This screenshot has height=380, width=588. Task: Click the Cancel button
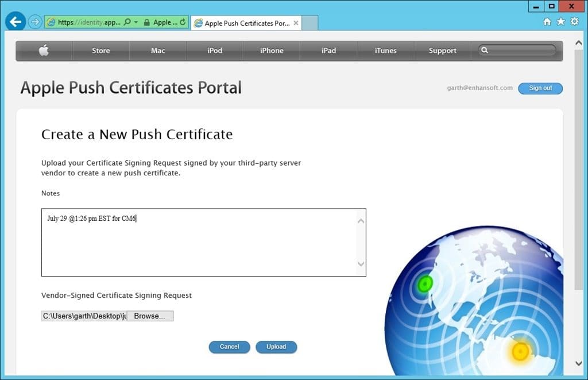pos(229,347)
